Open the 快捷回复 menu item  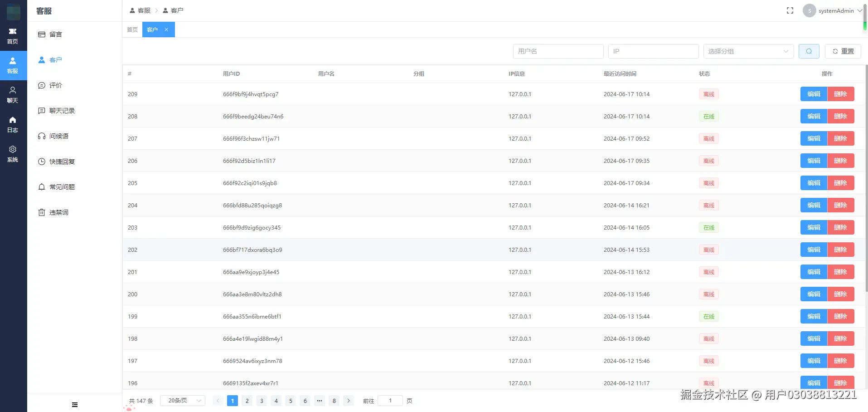(75, 162)
